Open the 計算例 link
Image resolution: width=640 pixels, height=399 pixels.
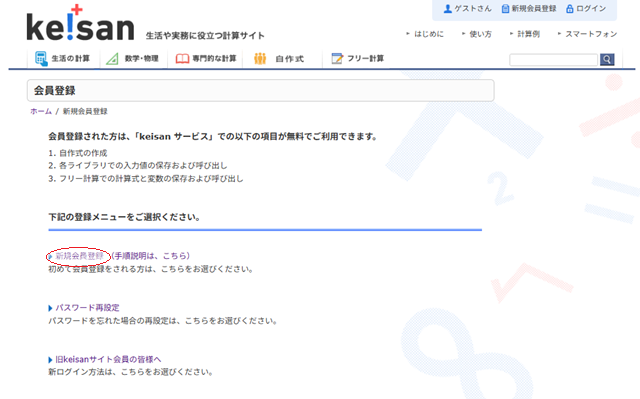(529, 34)
